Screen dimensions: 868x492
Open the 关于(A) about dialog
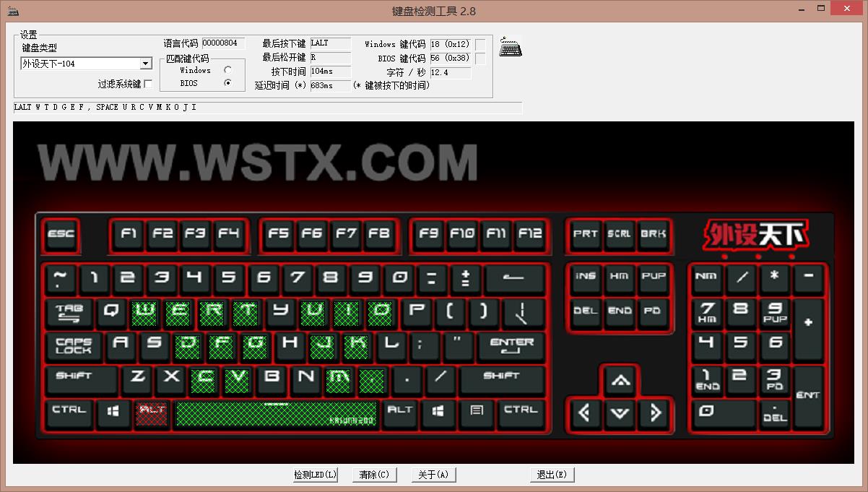[x=433, y=475]
